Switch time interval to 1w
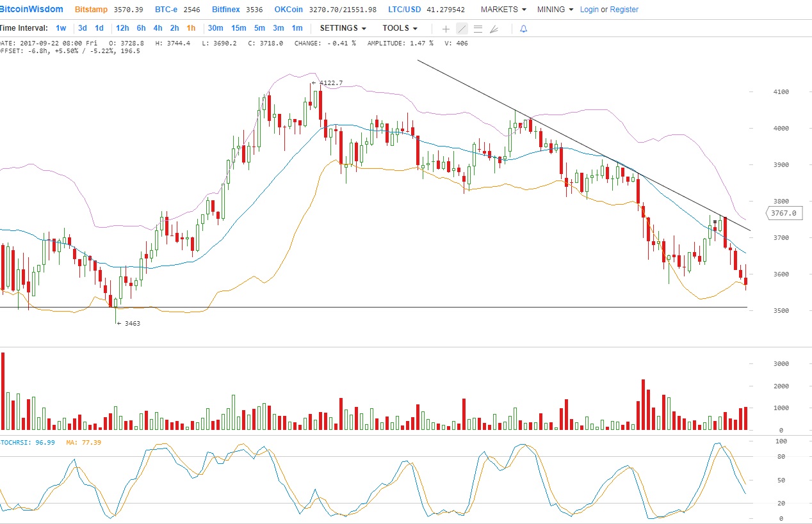Screen dimensions: 812x524 point(61,28)
